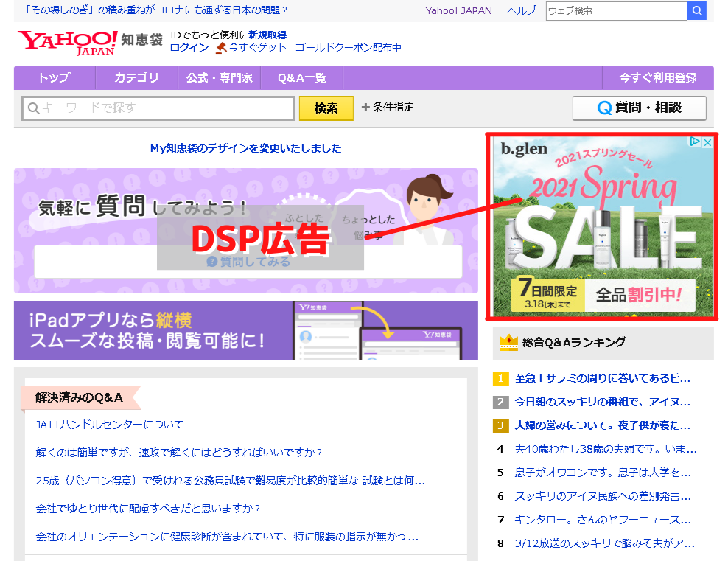This screenshot has width=728, height=561.
Task: Open the 今すぐゲット link
Action: click(x=257, y=47)
